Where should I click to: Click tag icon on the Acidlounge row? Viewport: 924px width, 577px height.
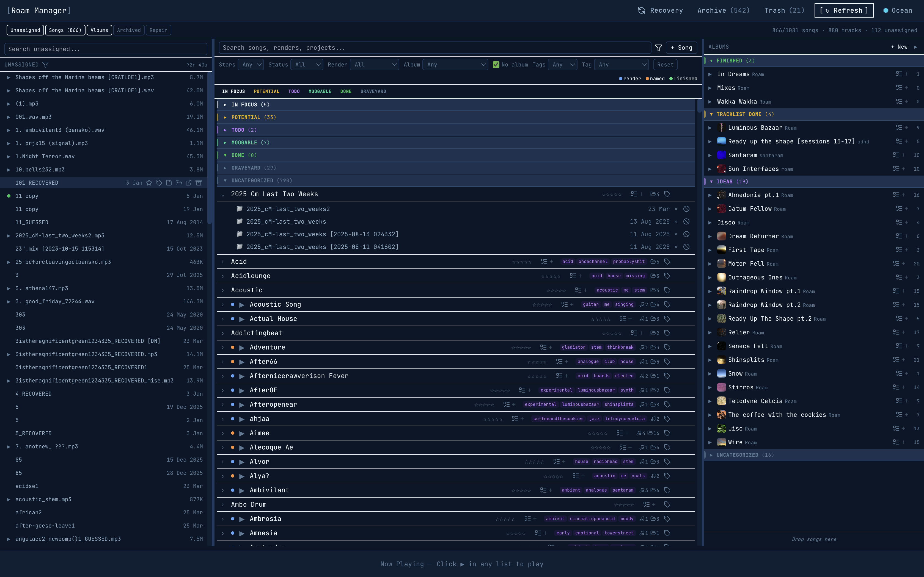pyautogui.click(x=667, y=276)
